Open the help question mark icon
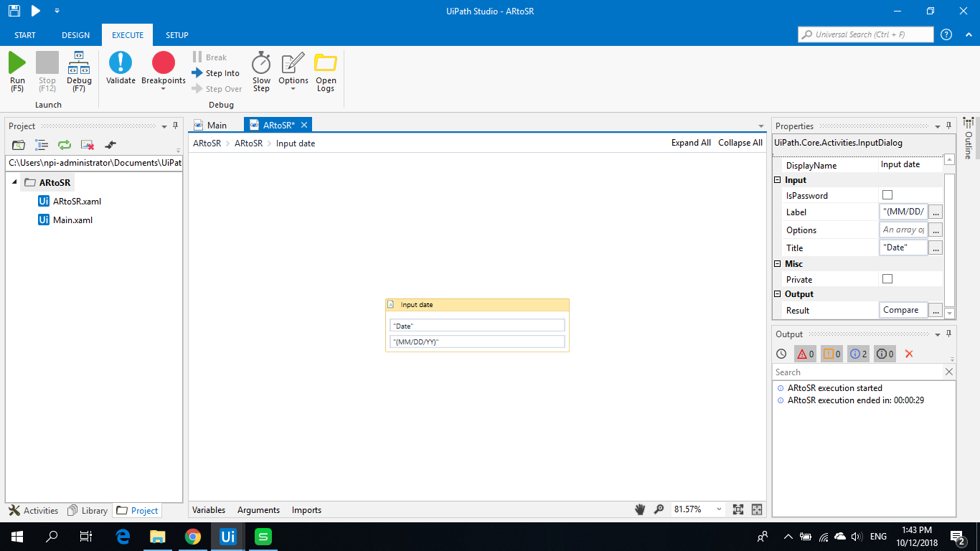 (946, 34)
